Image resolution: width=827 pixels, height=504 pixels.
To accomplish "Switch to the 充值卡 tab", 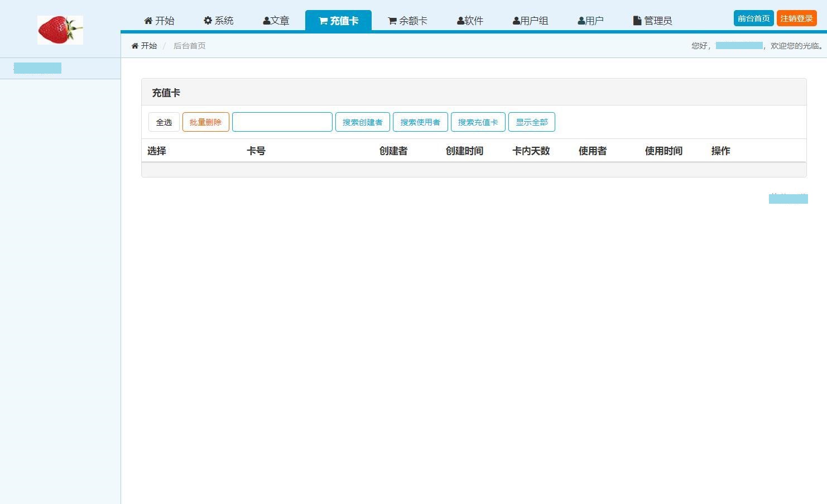I will tap(338, 21).
